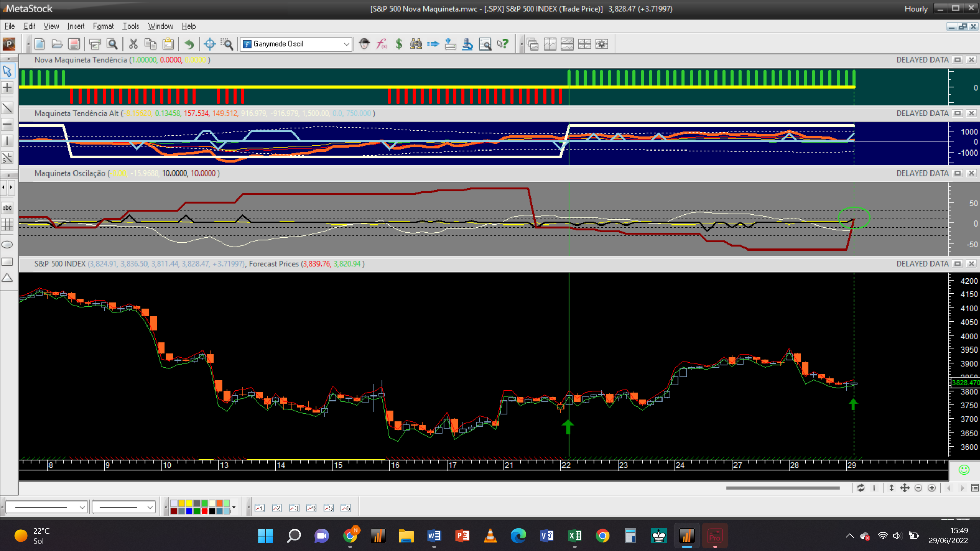Open Excel from the Windows taskbar
The width and height of the screenshot is (980, 551).
pyautogui.click(x=574, y=536)
